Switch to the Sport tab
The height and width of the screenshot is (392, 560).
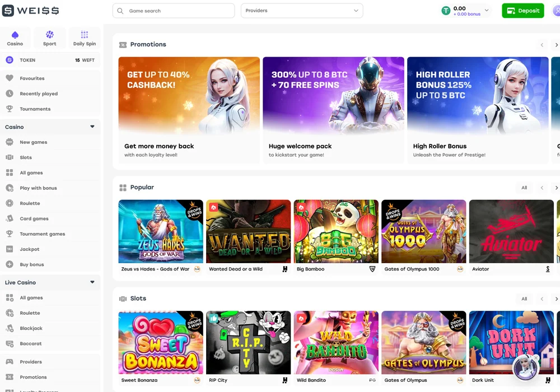coord(50,38)
